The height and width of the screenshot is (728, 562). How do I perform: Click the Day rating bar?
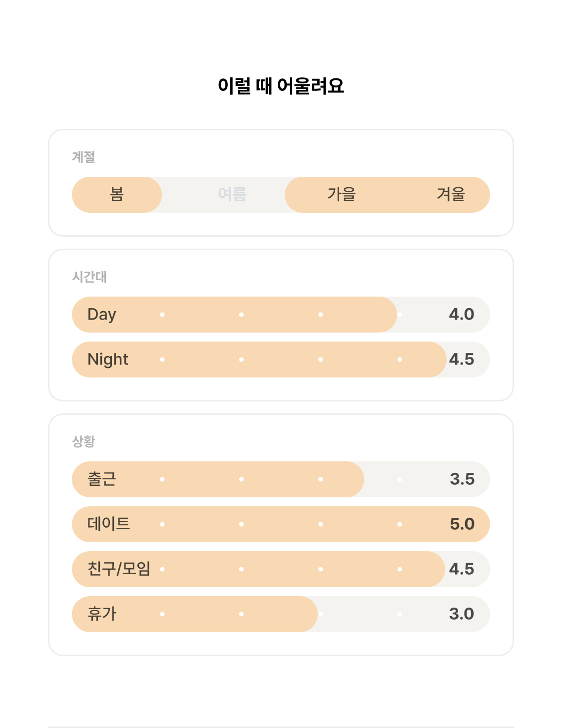[281, 315]
